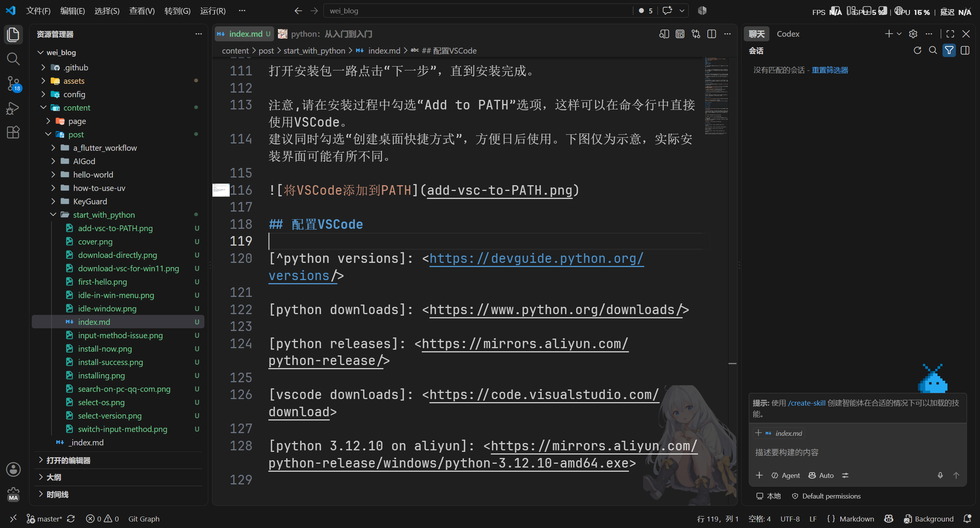The width and height of the screenshot is (980, 528).
Task: Open notifications bell in status bar
Action: coord(967,519)
